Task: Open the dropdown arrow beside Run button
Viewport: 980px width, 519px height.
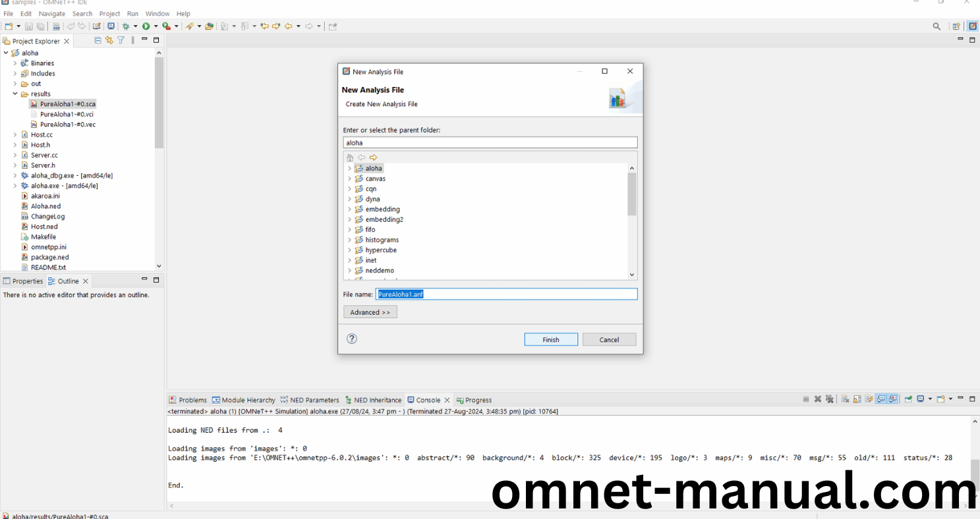Action: 156,26
